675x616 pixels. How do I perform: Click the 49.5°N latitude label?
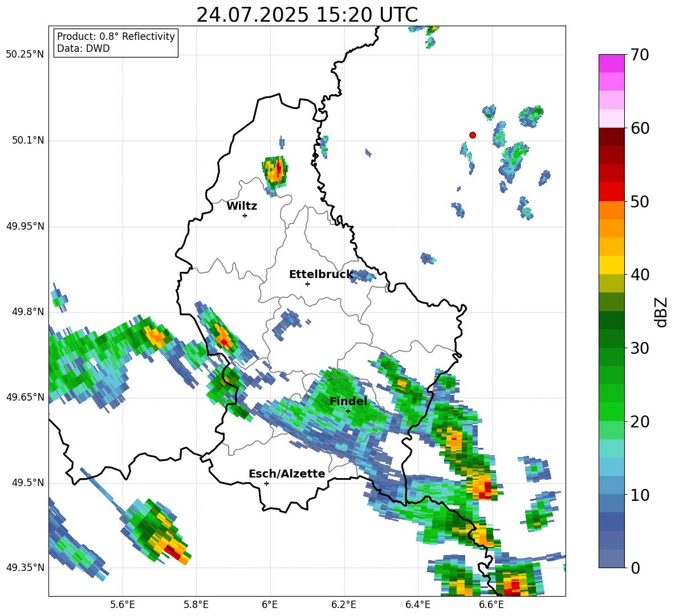click(x=28, y=482)
